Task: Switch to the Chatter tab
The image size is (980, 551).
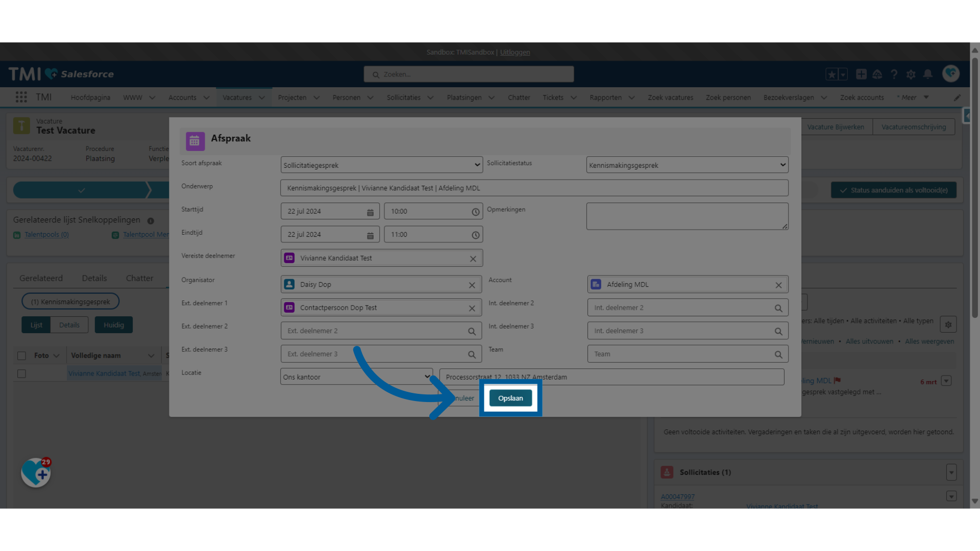Action: tap(139, 278)
